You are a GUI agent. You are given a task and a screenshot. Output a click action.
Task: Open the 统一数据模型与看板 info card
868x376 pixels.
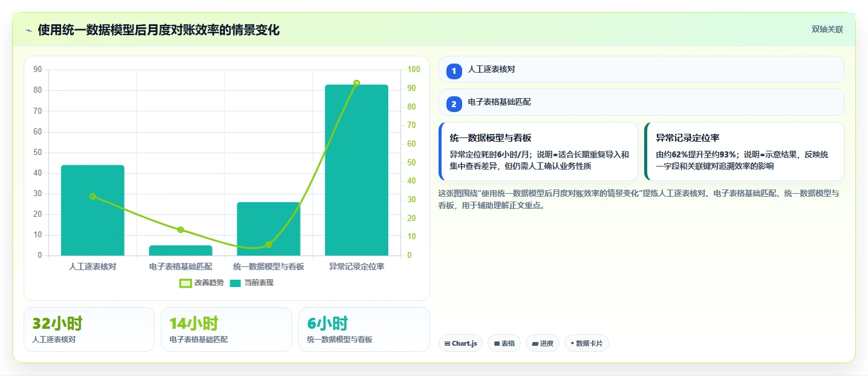[x=538, y=151]
